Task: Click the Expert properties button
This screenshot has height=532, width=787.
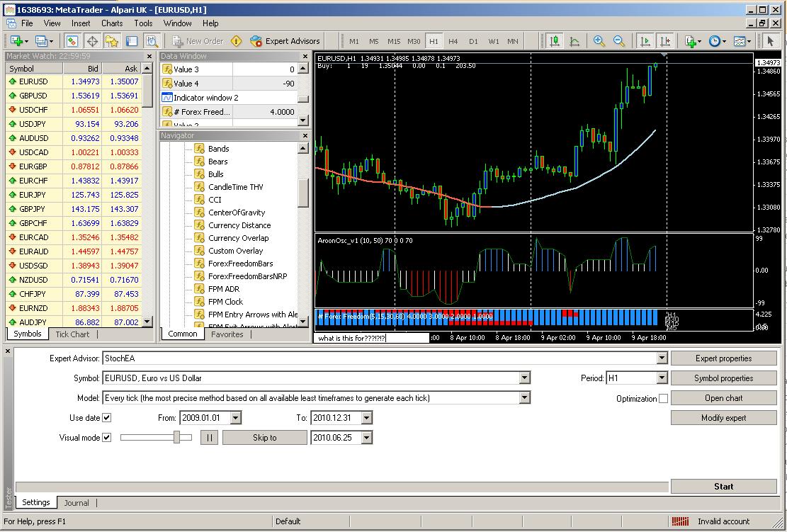Action: coord(724,358)
